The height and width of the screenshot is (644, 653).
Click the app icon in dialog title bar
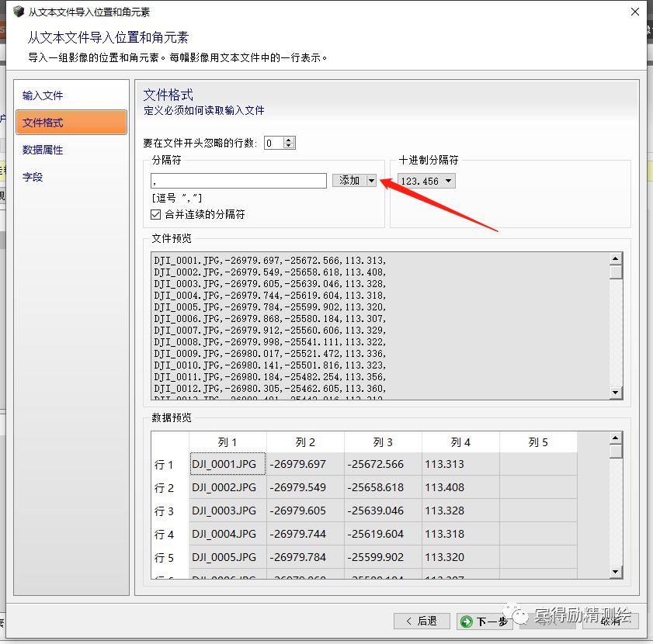point(19,11)
